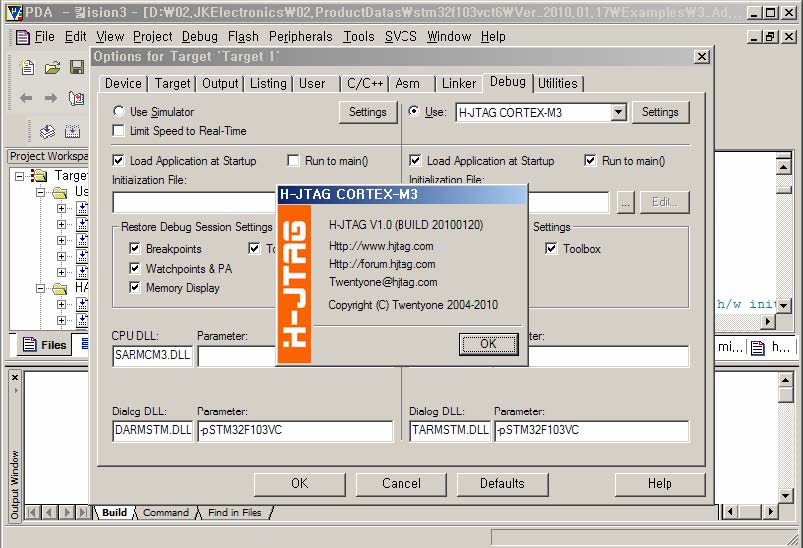Click the next-tab arrow in output tab scroller

pos(66,512)
